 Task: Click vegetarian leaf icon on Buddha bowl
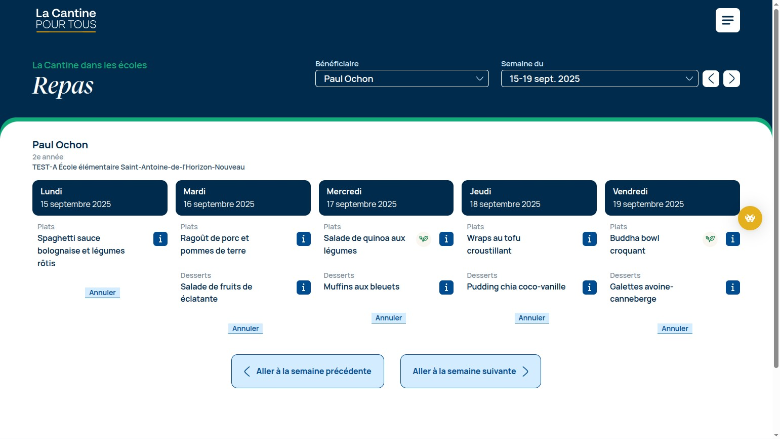pyautogui.click(x=710, y=239)
